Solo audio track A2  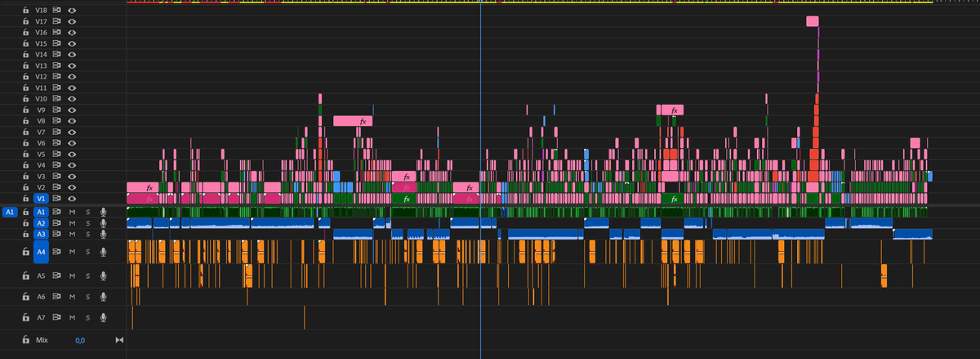pyautogui.click(x=88, y=223)
